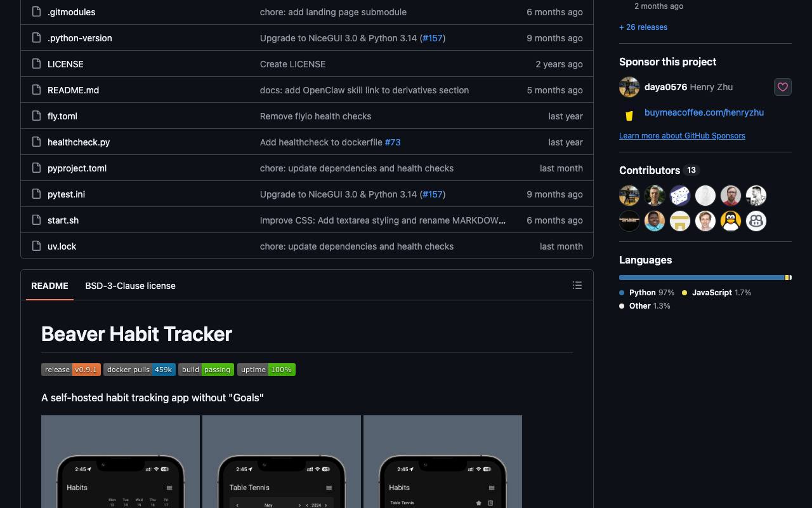812x508 pixels.
Task: Open the Contributors 13 heading link
Action: pyautogui.click(x=659, y=170)
